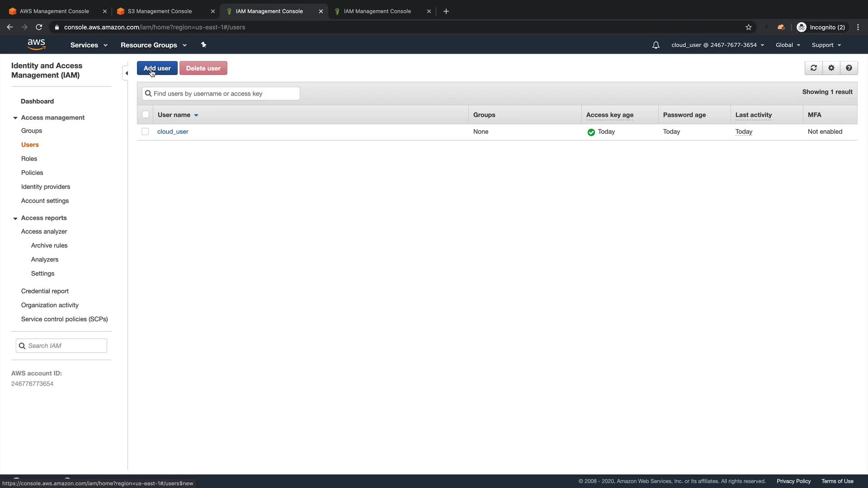Open the notifications bell
The image size is (868, 488).
[656, 45]
